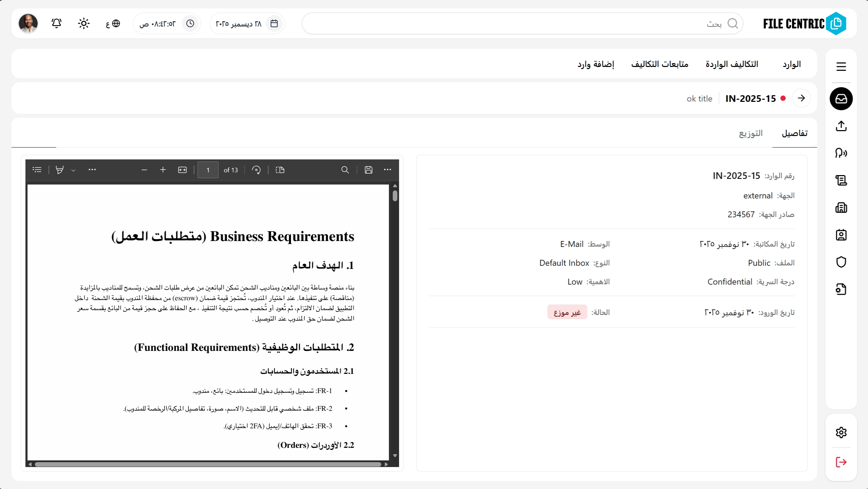Fit the document to page width
Screen dimensions: 868x489
pyautogui.click(x=182, y=170)
